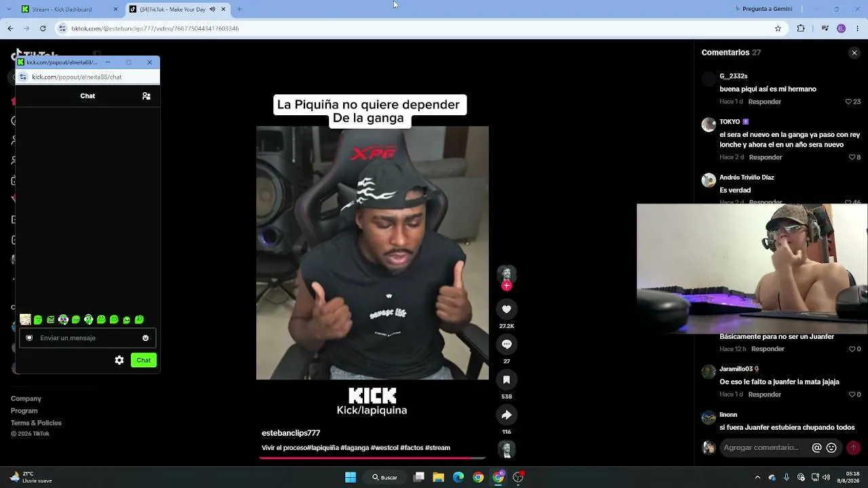
Task: Save the video with the bookmark icon
Action: 507,380
